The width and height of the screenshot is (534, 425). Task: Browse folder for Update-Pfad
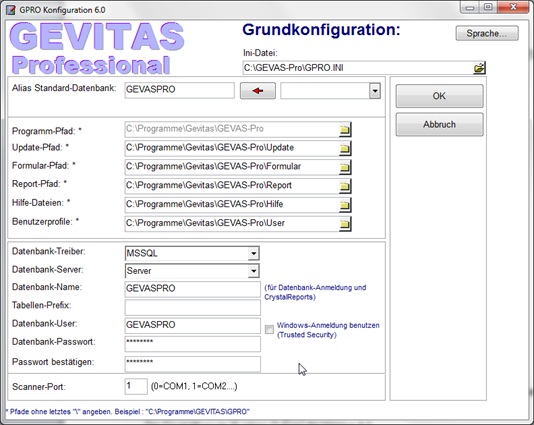(345, 148)
